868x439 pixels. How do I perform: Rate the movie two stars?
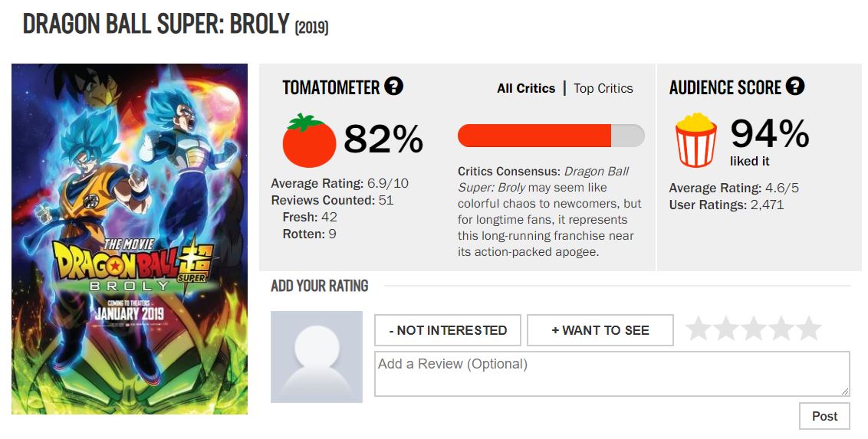[726, 329]
